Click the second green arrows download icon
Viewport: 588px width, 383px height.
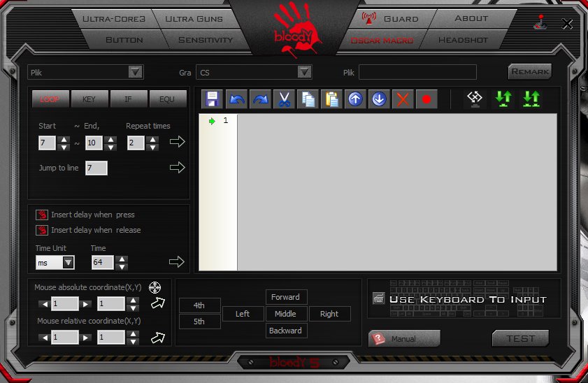tap(531, 99)
